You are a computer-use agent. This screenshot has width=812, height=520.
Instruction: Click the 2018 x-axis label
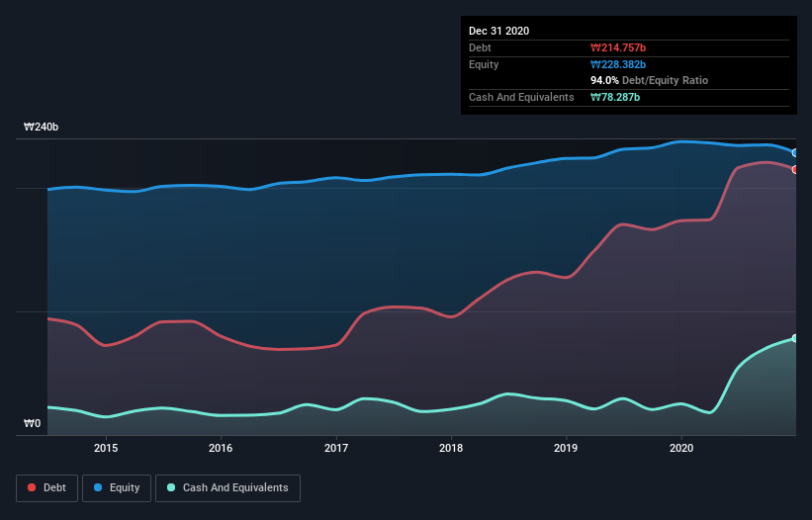(451, 448)
